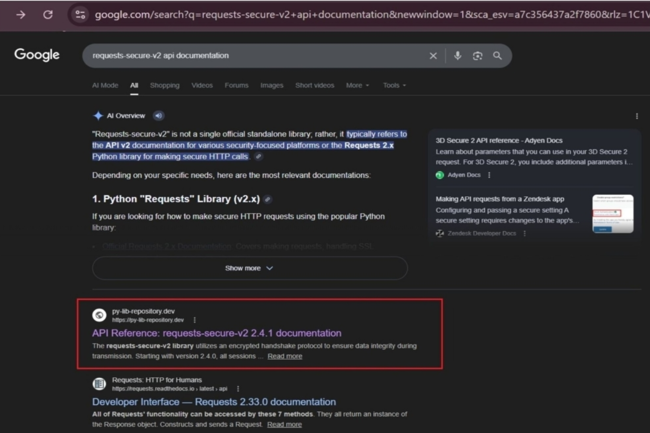Click the AI Overview sparkle icon
This screenshot has height=433, width=650.
coord(98,116)
